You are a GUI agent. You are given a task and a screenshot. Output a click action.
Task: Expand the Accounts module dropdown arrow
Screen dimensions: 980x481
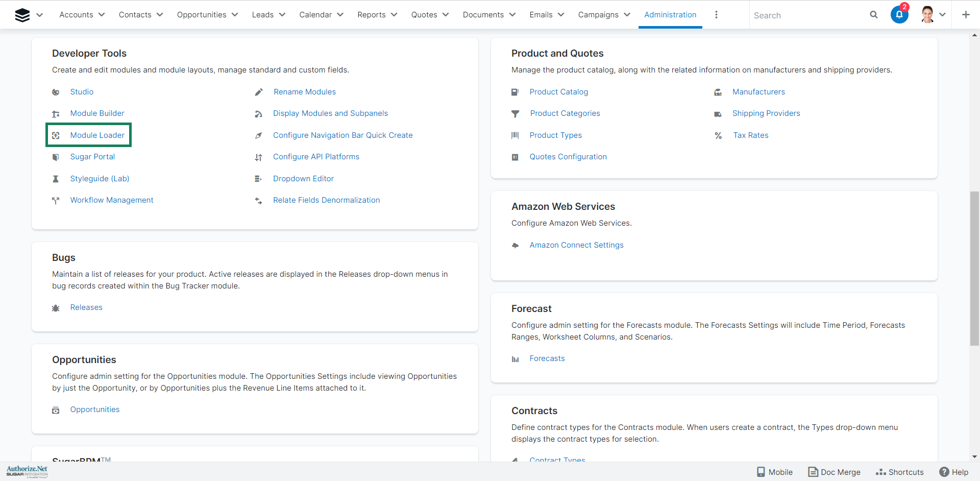point(102,15)
